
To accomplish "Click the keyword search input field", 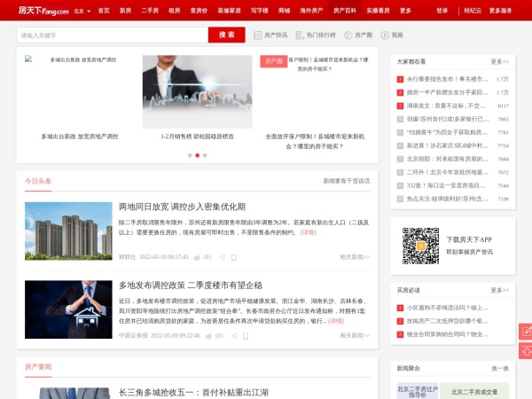I will click(112, 35).
